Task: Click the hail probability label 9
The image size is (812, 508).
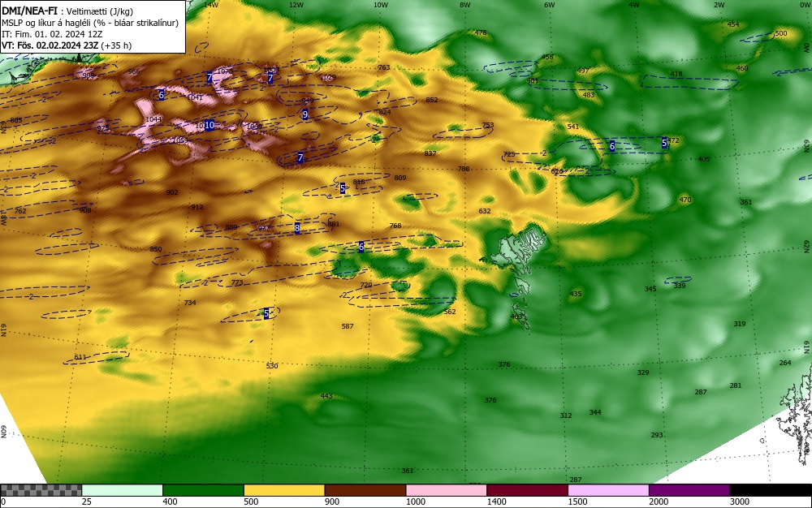Action: click(305, 114)
